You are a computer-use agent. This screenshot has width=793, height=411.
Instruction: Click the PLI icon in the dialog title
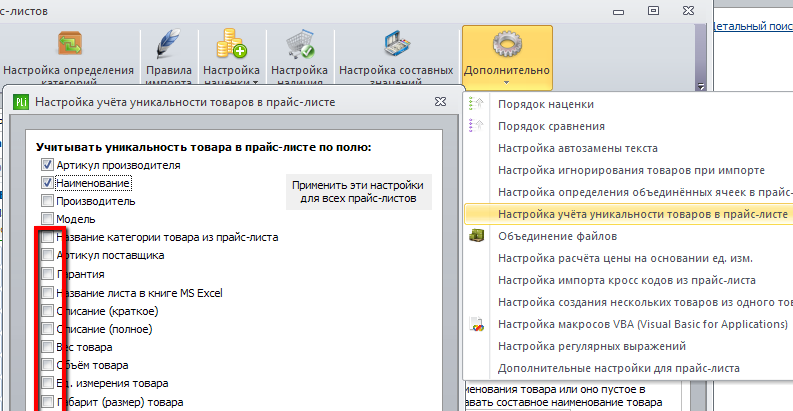(x=21, y=102)
